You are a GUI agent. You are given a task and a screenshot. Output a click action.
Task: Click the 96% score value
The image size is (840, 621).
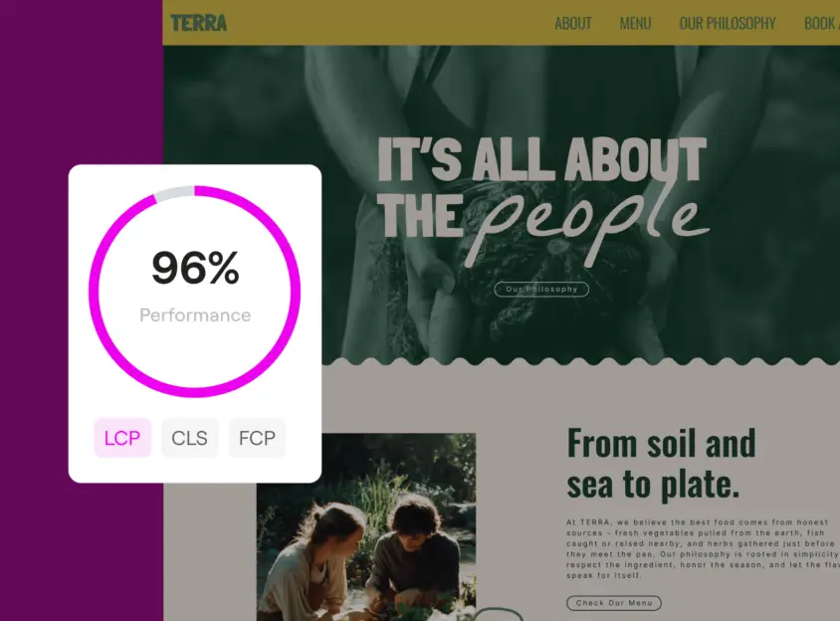(x=195, y=269)
